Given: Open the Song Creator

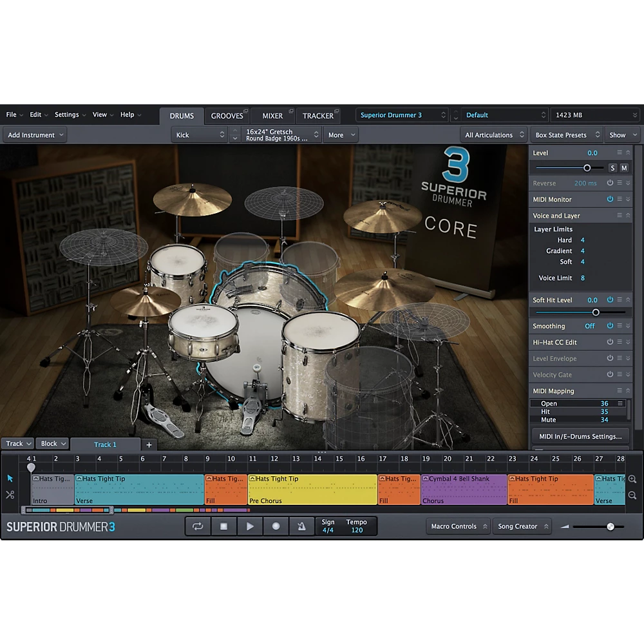Looking at the screenshot, I should click(x=522, y=526).
